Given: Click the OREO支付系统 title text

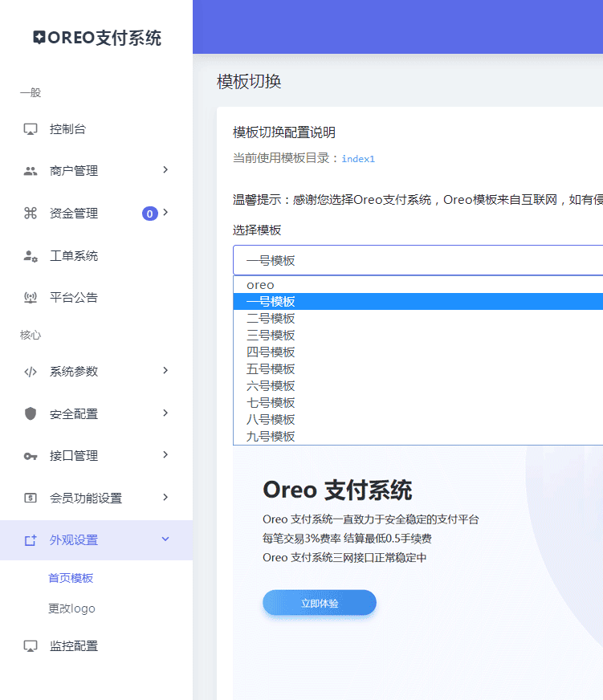Looking at the screenshot, I should (x=104, y=38).
